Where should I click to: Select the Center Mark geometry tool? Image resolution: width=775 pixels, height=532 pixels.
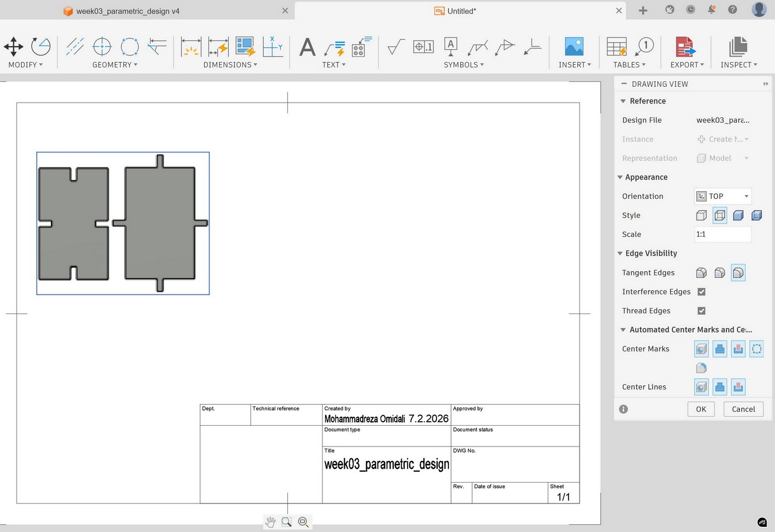102,47
